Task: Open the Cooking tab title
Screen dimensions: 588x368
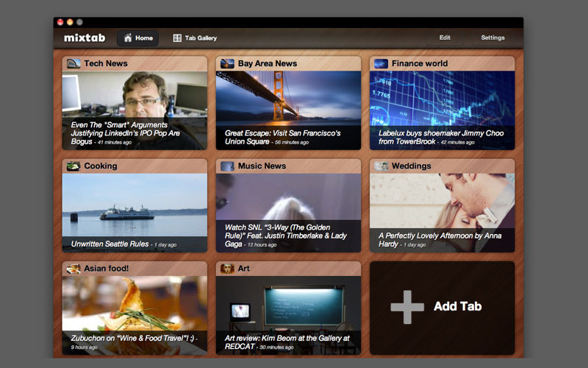Action: (x=101, y=166)
